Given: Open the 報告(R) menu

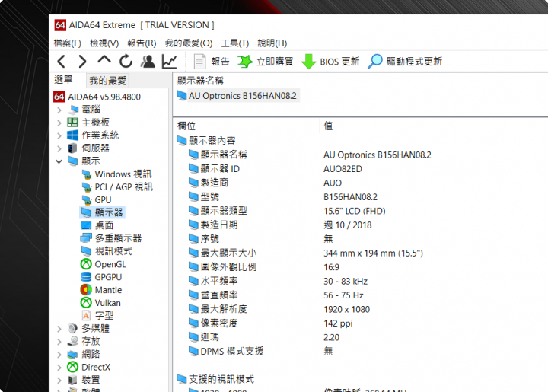Looking at the screenshot, I should [142, 43].
